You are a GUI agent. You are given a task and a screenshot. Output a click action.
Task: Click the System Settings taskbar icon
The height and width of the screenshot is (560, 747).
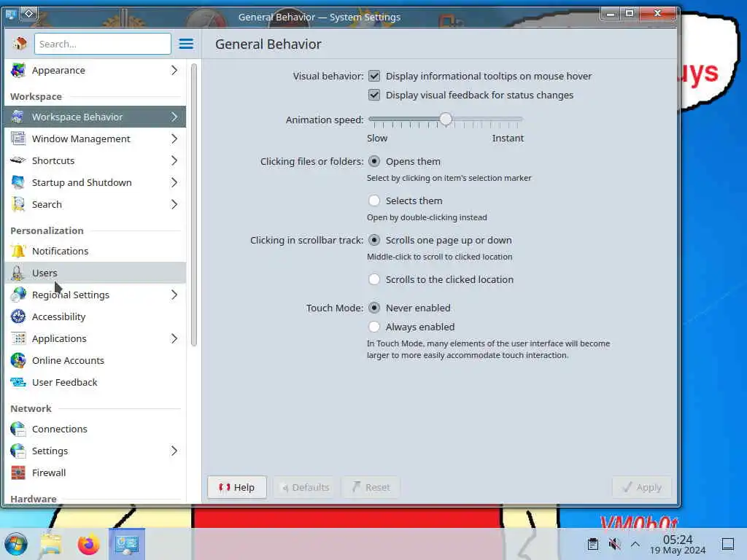pos(127,544)
